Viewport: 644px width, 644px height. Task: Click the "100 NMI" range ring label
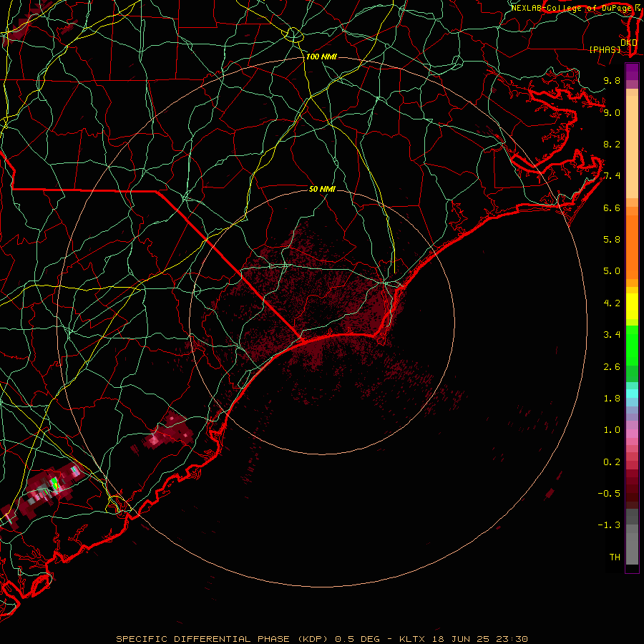(321, 57)
